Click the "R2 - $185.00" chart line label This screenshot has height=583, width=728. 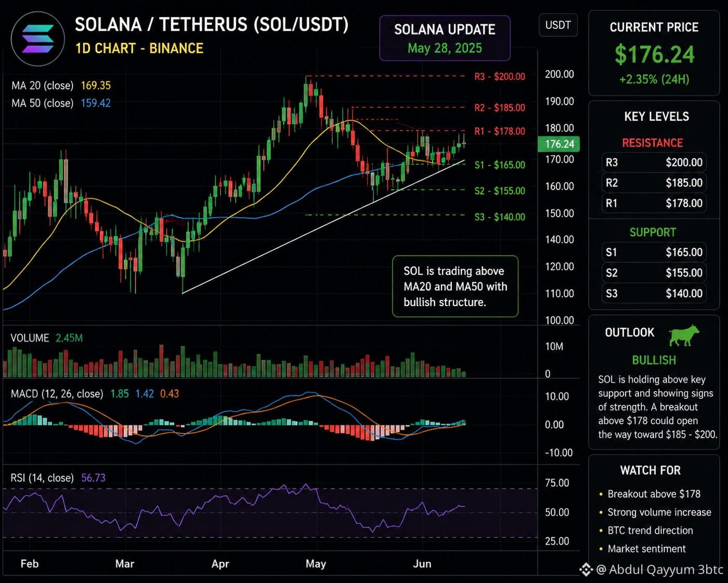500,108
